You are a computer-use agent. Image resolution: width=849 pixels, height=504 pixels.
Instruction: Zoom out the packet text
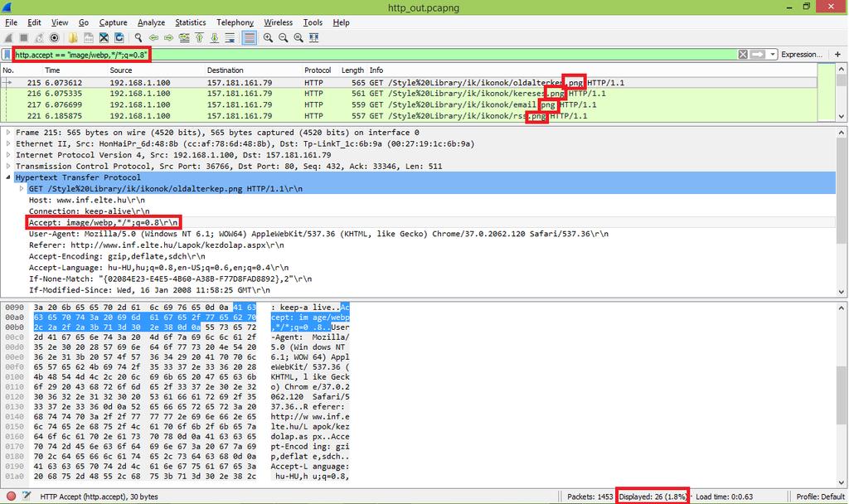(284, 38)
